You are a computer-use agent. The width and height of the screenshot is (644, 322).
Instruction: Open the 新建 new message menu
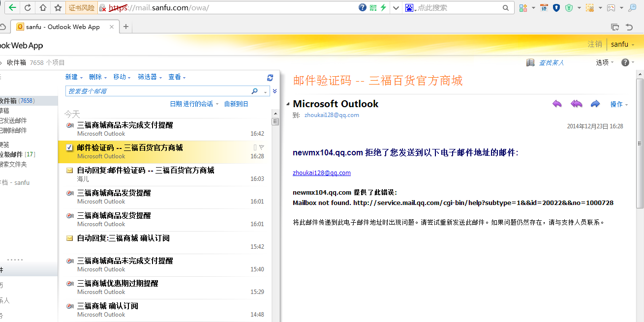coord(74,77)
